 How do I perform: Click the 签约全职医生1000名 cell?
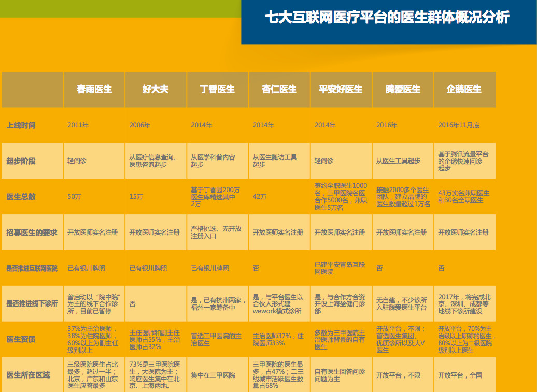point(341,197)
